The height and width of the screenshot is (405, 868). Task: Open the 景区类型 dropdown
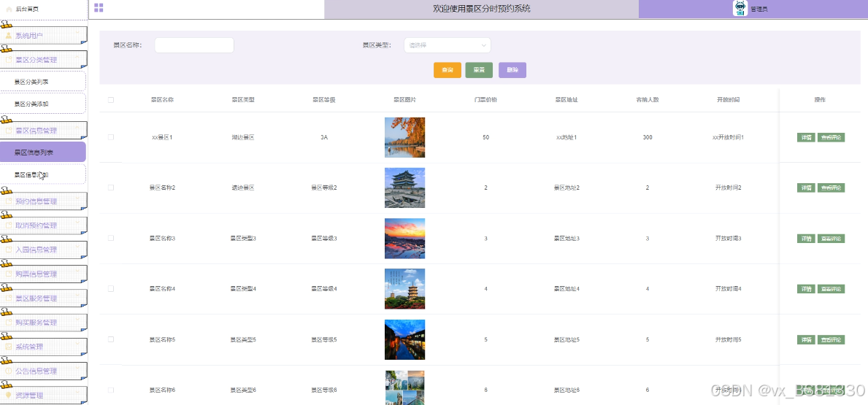(x=448, y=45)
